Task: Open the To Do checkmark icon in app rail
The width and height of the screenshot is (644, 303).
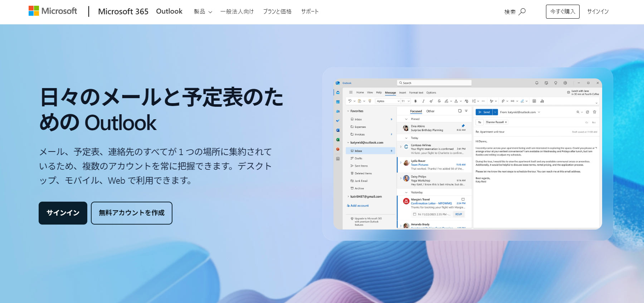Action: (x=338, y=121)
